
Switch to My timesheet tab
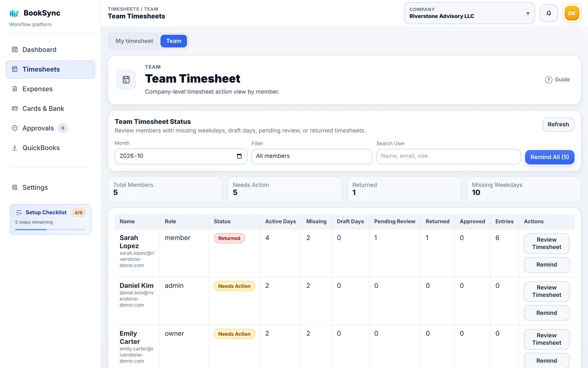(134, 41)
